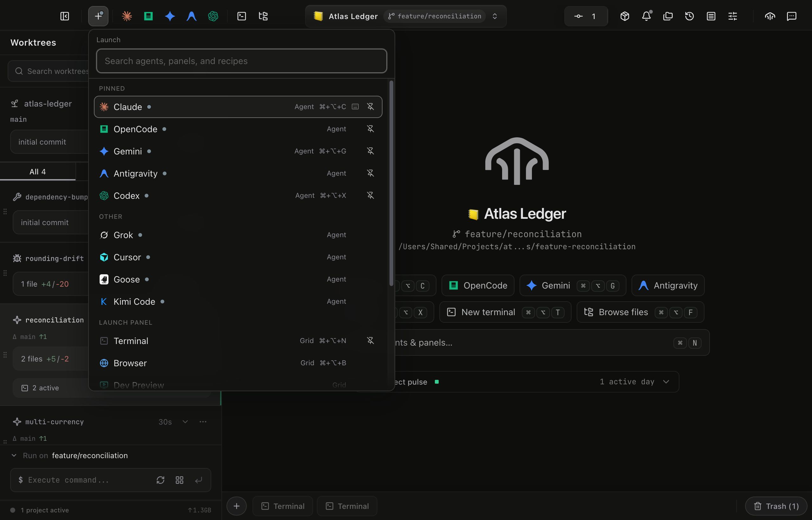Viewport: 812px width, 520px height.
Task: Select OpenCode in the launch menu
Action: click(x=238, y=129)
